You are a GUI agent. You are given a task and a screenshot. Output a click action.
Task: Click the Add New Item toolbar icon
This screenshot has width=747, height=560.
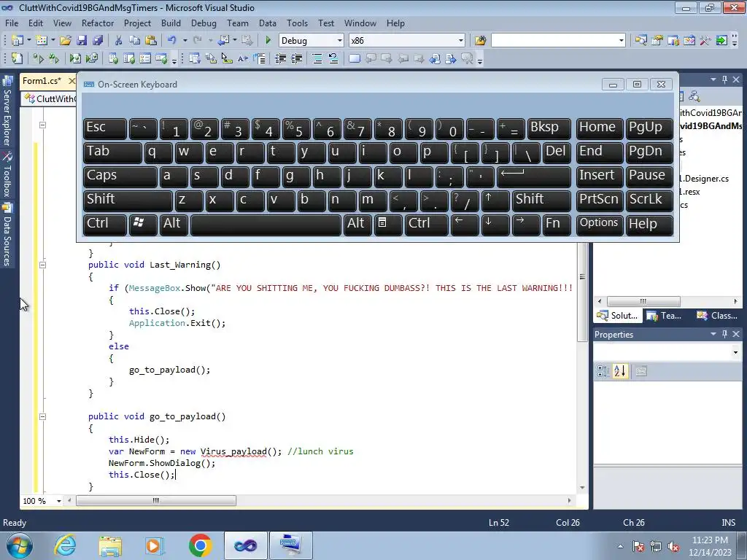(41, 41)
